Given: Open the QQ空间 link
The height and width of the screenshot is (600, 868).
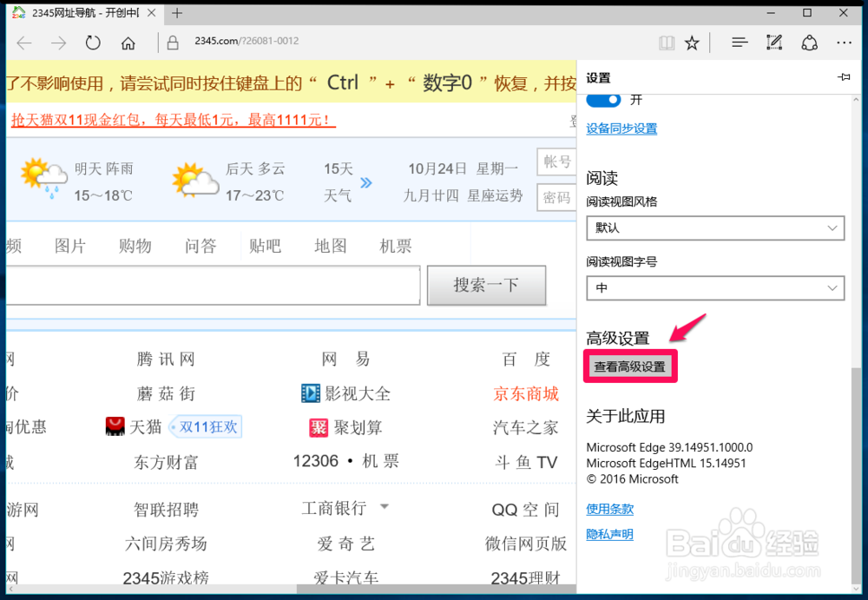Looking at the screenshot, I should tap(526, 509).
